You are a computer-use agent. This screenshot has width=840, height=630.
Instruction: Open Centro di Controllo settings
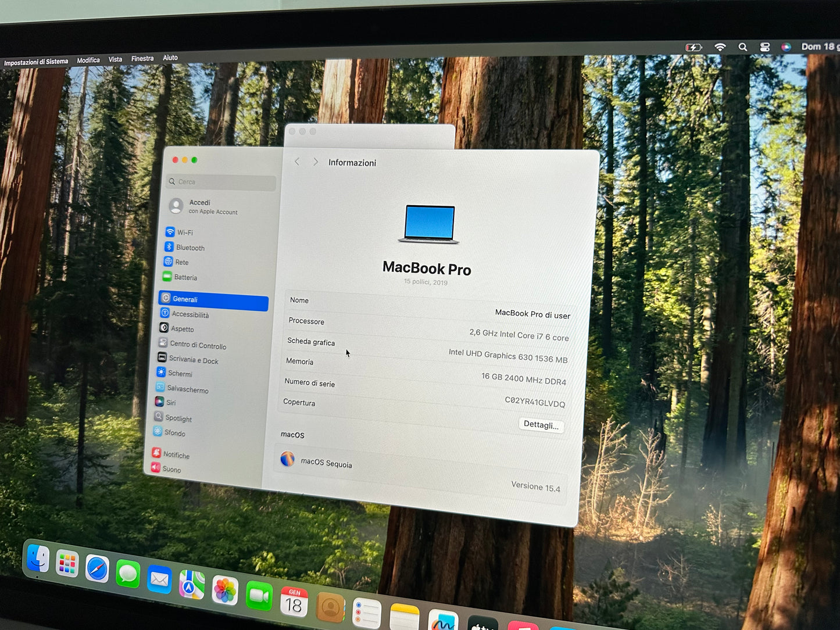(198, 345)
